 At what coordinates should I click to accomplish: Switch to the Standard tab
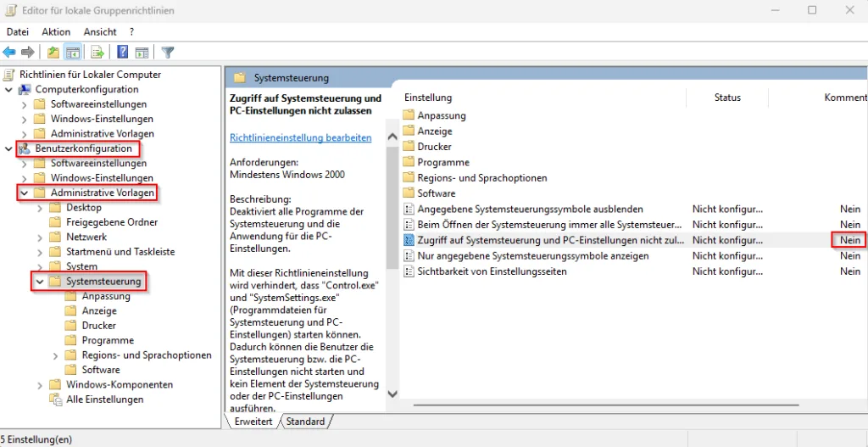pyautogui.click(x=305, y=422)
